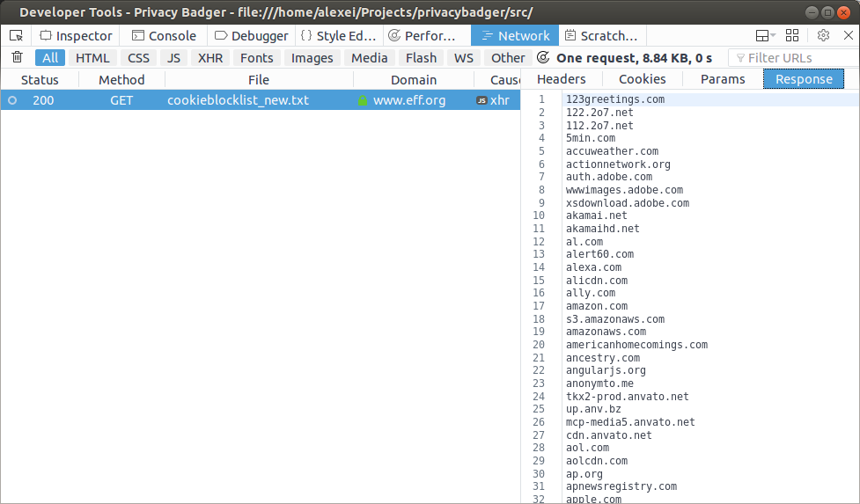
Task: Click line s3.amazonaws.com in response
Action: (614, 319)
